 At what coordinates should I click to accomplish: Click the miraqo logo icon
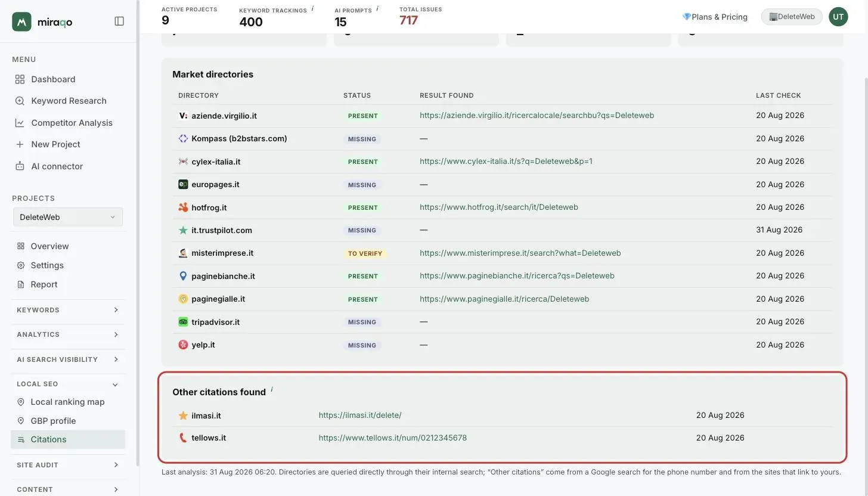(21, 21)
